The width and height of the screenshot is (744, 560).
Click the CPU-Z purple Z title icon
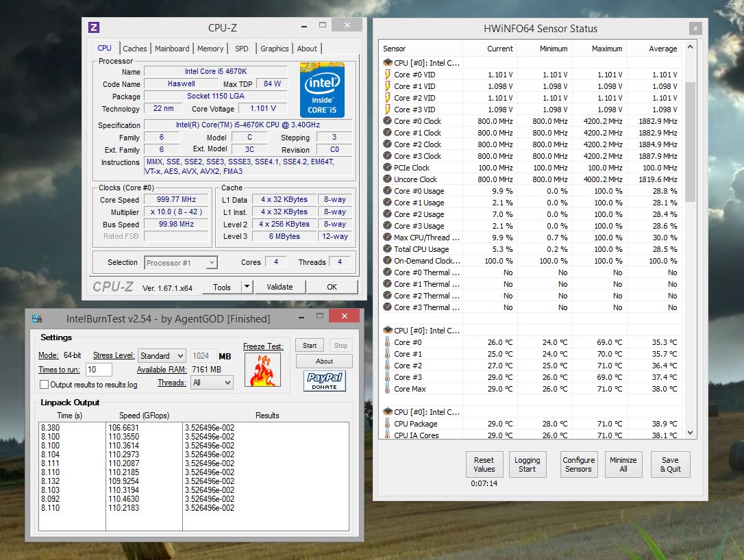pos(94,27)
